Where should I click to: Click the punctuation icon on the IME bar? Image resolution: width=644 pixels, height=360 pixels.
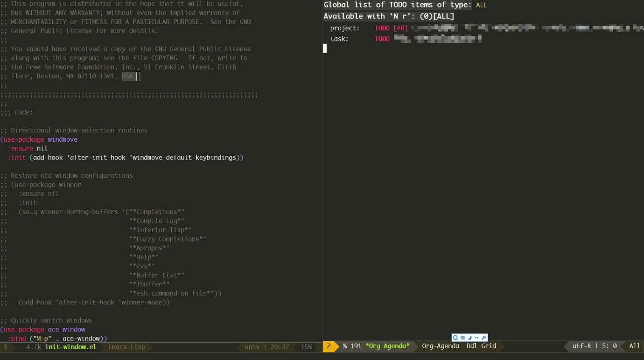476,337
